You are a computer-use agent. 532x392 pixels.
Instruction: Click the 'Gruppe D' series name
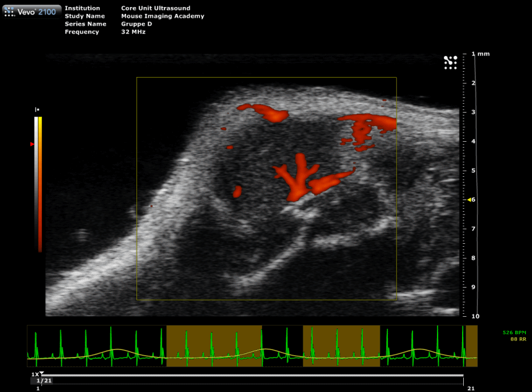click(136, 24)
